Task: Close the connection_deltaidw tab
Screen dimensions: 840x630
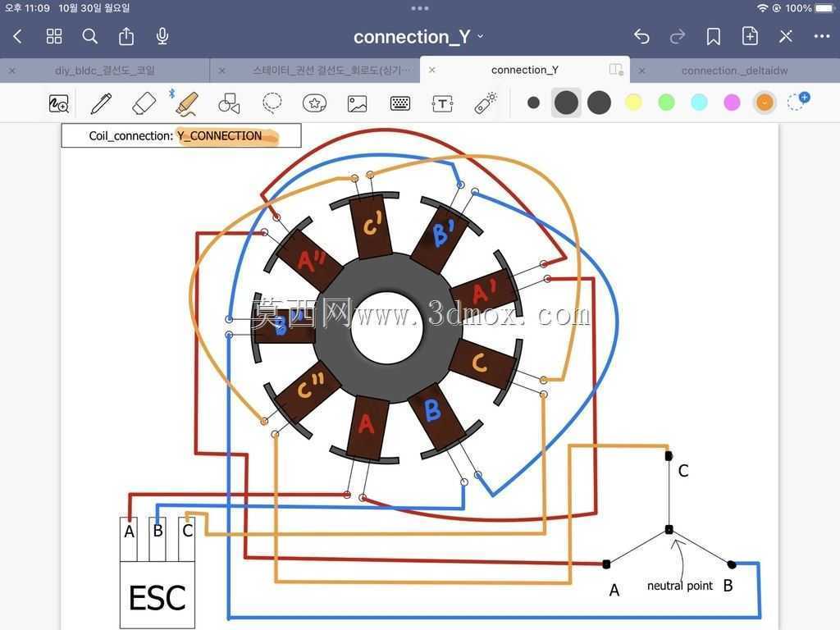Action: point(641,71)
